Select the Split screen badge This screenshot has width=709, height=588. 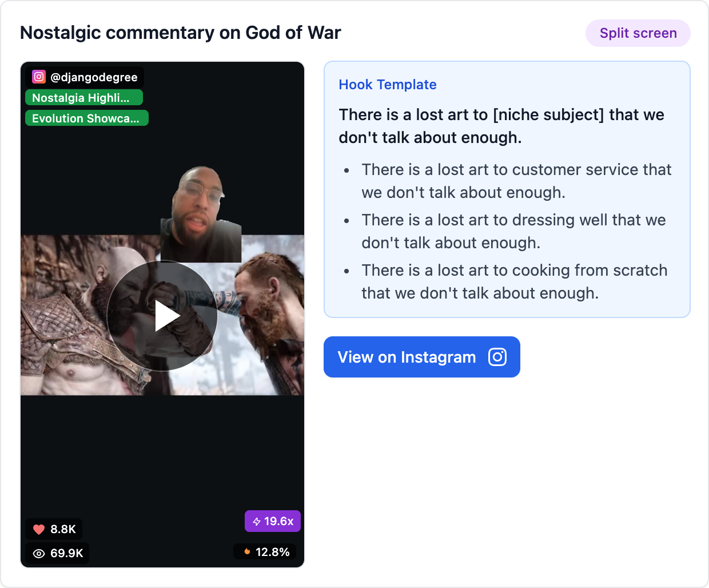pyautogui.click(x=638, y=33)
